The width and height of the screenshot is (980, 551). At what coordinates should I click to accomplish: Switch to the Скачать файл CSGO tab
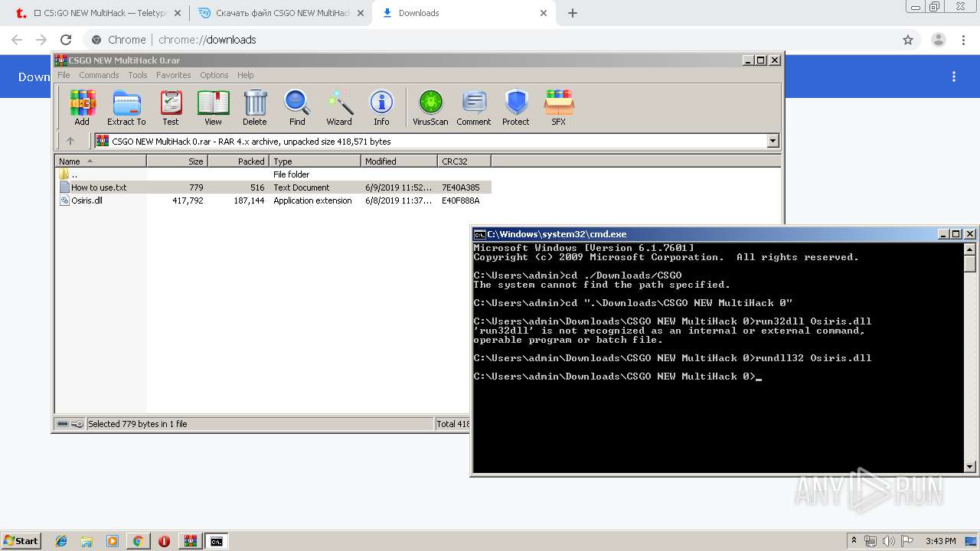[281, 13]
